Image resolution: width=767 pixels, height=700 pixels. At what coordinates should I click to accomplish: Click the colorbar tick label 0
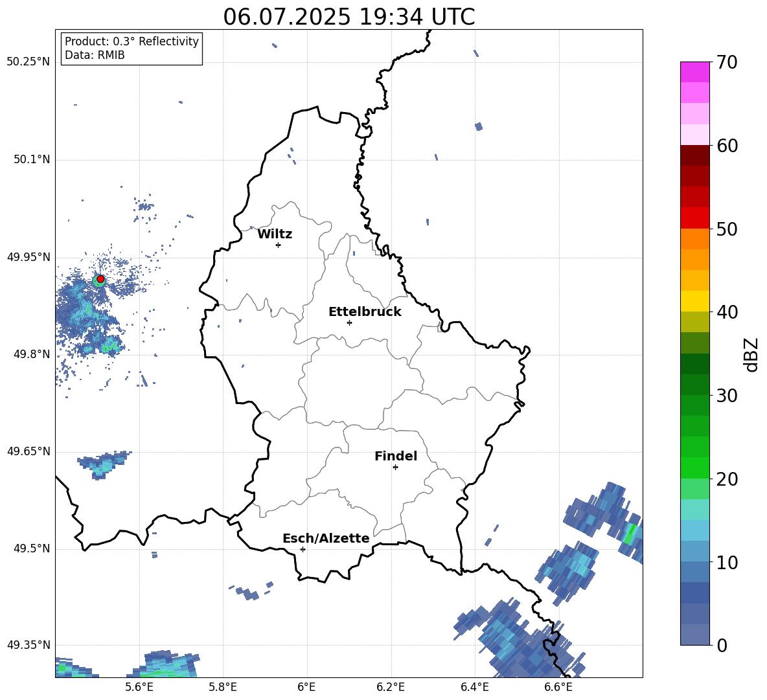click(722, 645)
